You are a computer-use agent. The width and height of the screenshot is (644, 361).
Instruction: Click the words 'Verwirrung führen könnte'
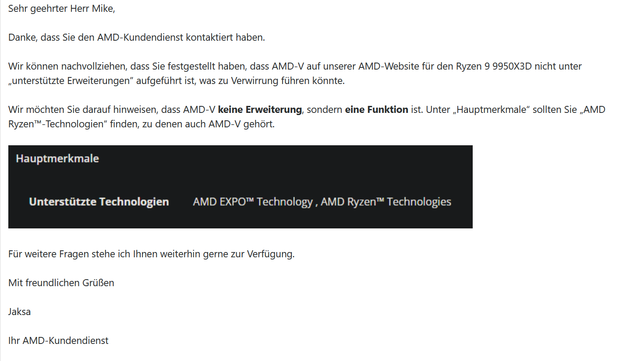[x=287, y=81]
